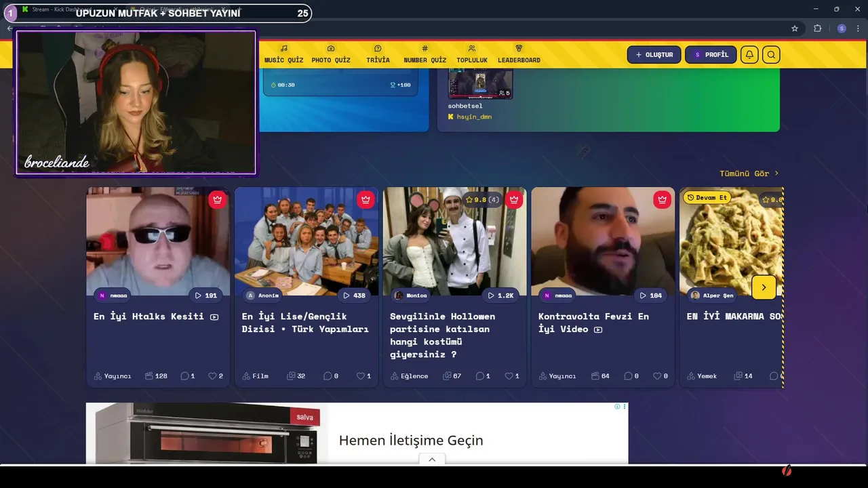This screenshot has height=488, width=868.
Task: Click the crown badge on Kontravolta Fevzi card
Action: coord(662,199)
